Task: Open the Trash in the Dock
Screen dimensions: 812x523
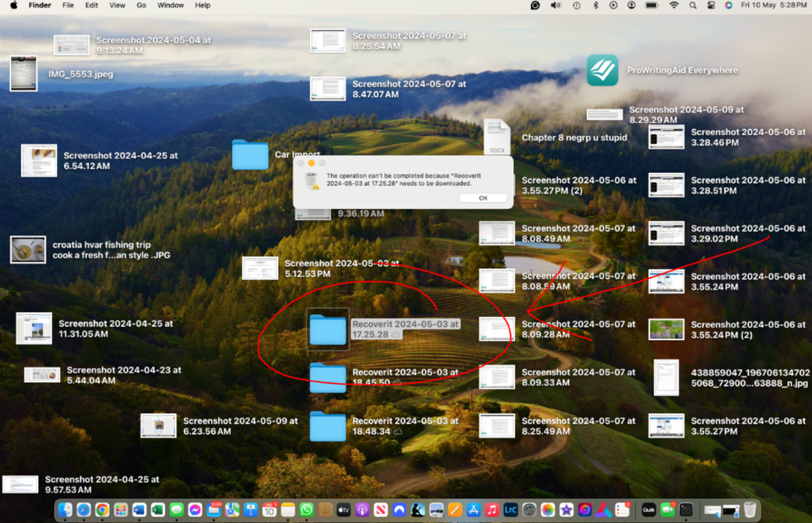Action: 750,510
